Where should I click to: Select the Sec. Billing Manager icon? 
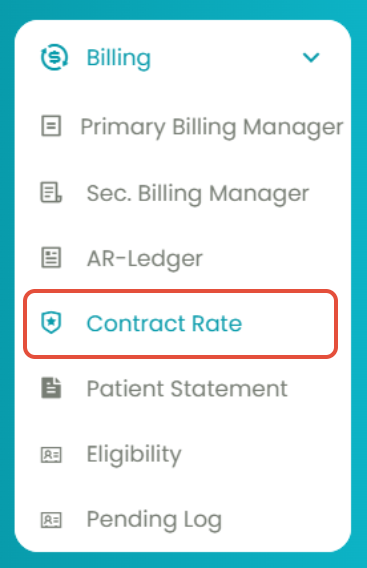[x=51, y=192]
